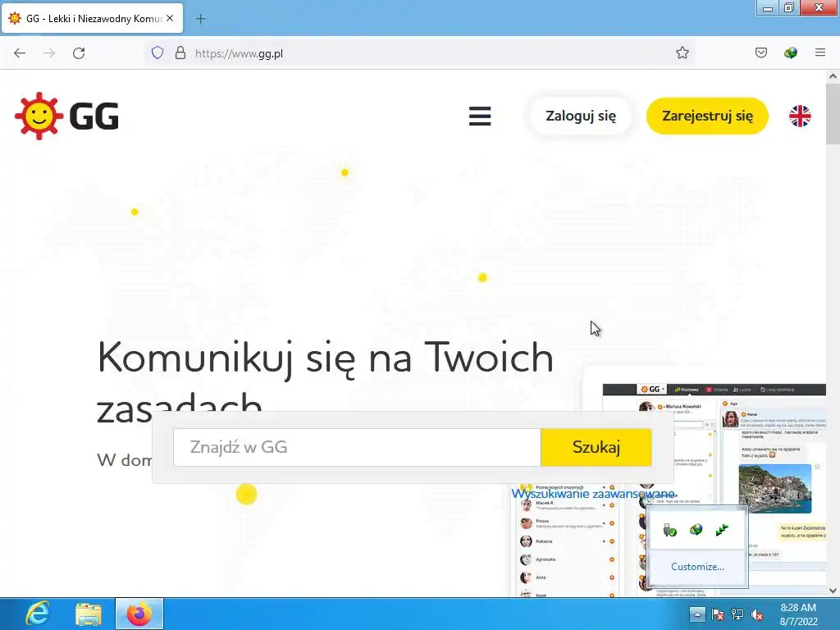The height and width of the screenshot is (630, 840).
Task: Click the yellow Szukaj button
Action: tap(596, 447)
